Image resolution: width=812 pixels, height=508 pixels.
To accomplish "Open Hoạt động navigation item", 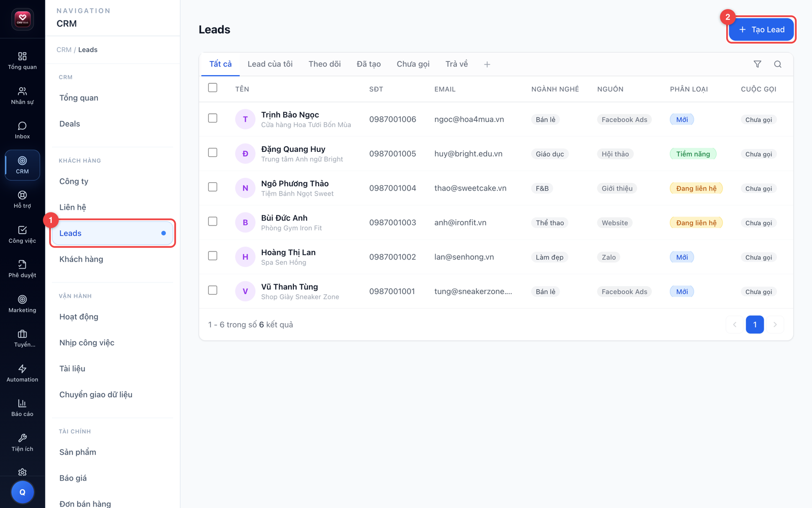I will pos(112,316).
